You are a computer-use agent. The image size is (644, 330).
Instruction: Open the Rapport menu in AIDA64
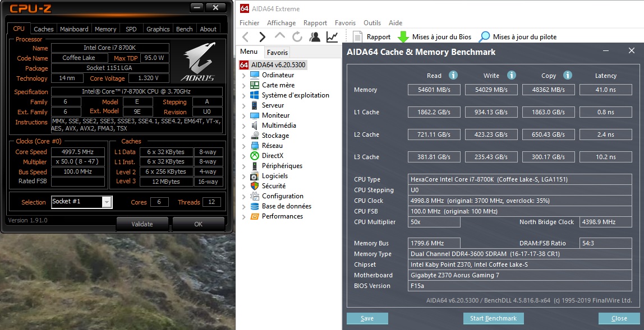click(x=315, y=23)
